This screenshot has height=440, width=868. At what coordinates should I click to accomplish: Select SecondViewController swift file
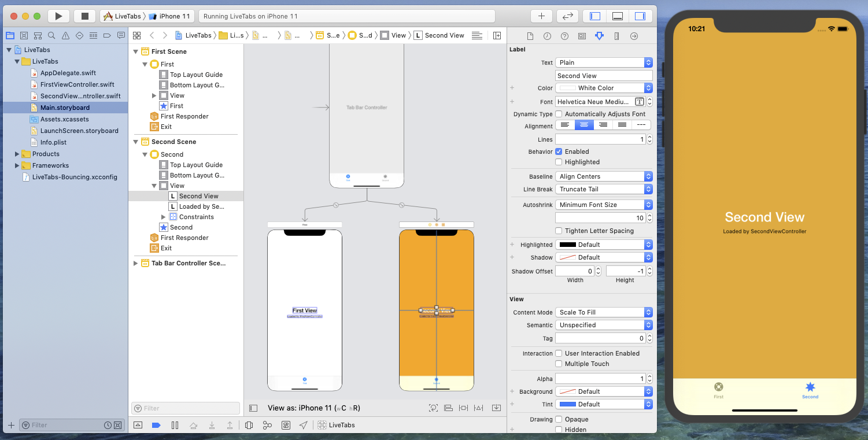pos(80,96)
